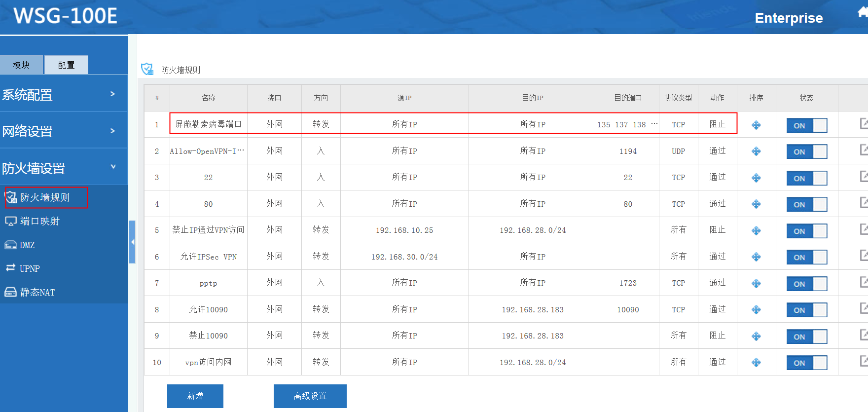The height and width of the screenshot is (412, 868).
Task: Collapse sidebar using the splitter handle
Action: (132, 242)
